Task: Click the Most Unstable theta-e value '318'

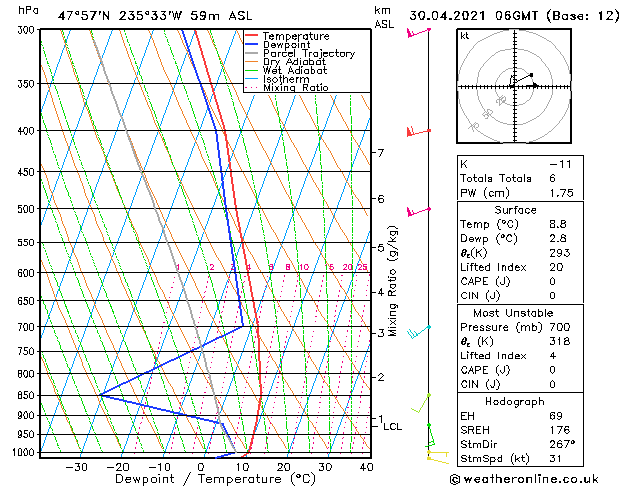Action: coord(560,341)
